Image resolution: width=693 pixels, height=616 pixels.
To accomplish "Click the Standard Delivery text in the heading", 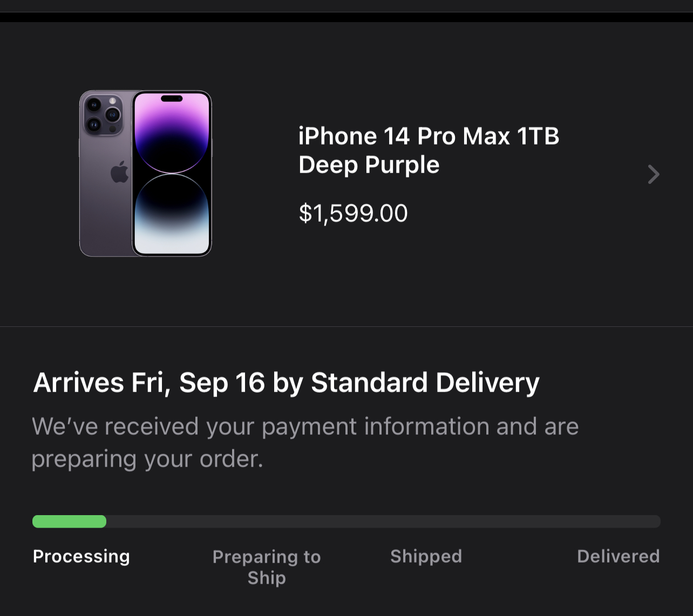I will (425, 383).
